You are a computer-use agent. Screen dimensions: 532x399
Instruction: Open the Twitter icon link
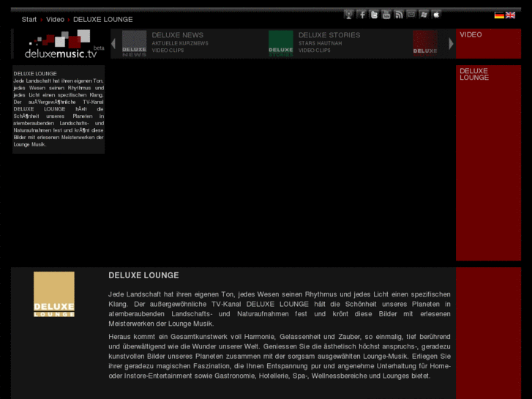click(374, 15)
